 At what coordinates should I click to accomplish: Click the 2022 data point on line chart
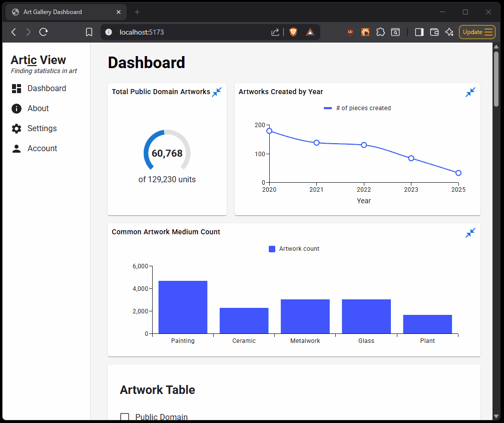[364, 145]
